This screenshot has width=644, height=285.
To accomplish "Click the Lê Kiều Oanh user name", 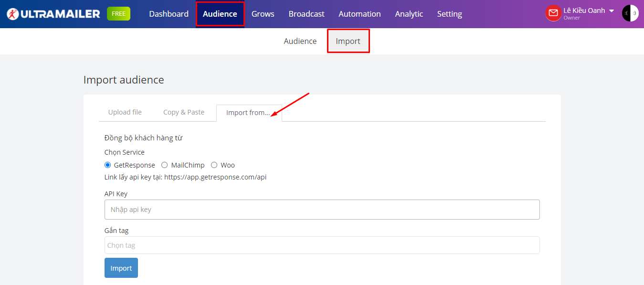I will coord(584,11).
